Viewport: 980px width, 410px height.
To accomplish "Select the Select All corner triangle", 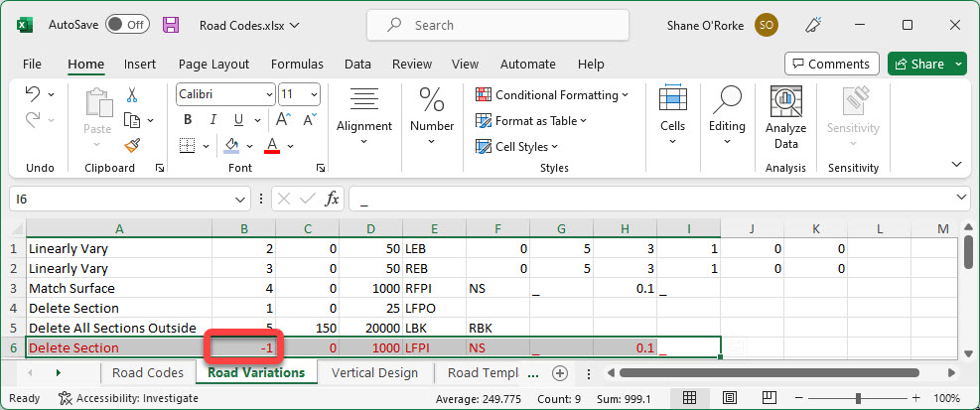I will click(18, 228).
